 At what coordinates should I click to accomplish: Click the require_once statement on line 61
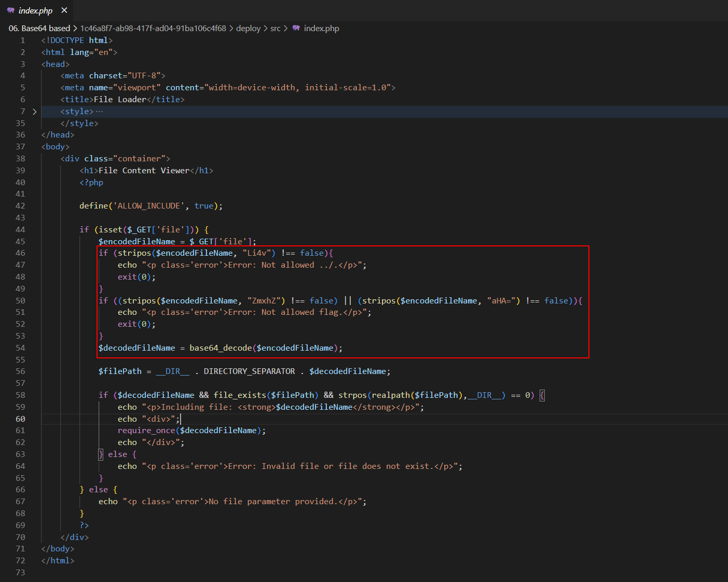(x=146, y=430)
